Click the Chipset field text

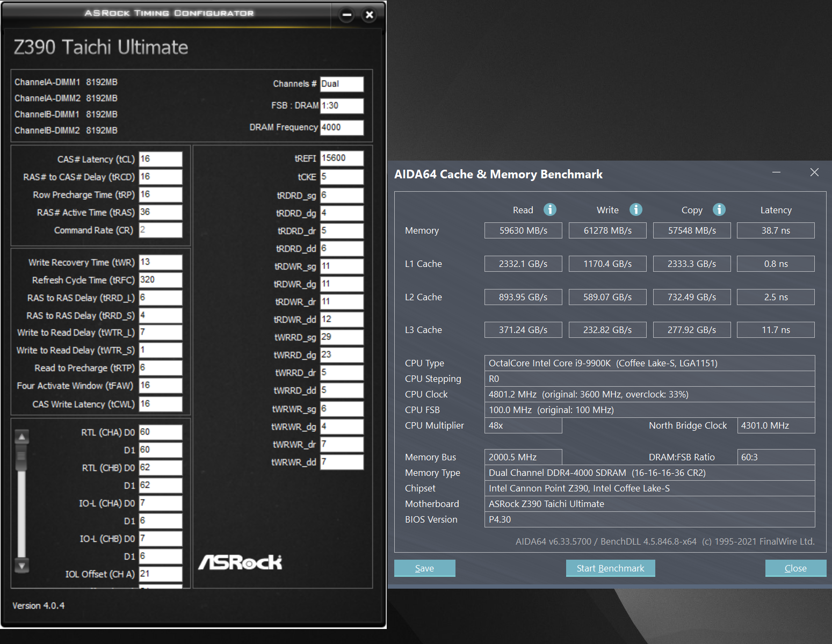pos(649,488)
